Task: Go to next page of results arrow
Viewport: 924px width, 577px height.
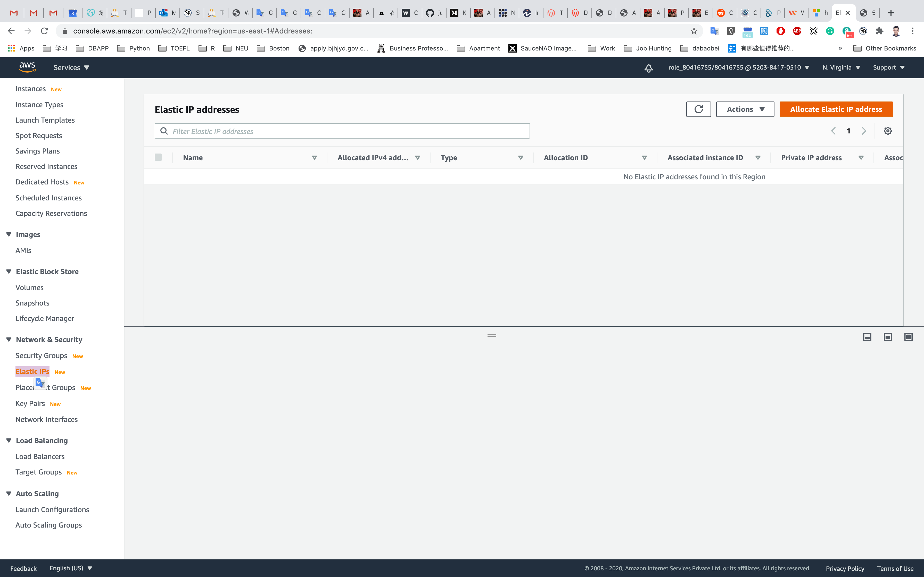Action: pos(864,131)
